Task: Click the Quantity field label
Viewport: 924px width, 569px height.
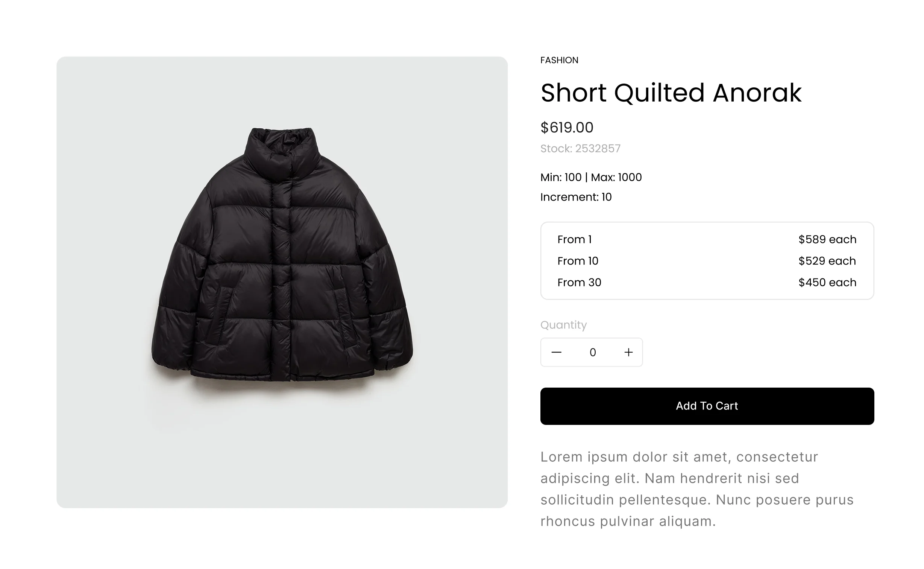Action: 563,325
